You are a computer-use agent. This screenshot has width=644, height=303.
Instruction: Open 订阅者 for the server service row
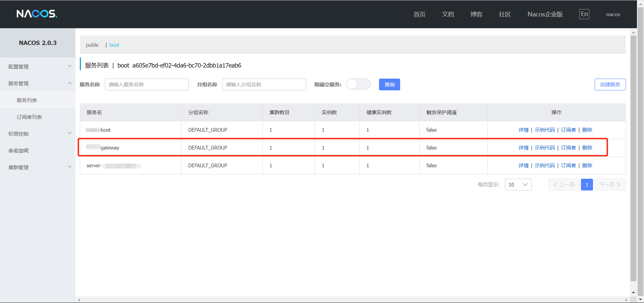click(569, 166)
